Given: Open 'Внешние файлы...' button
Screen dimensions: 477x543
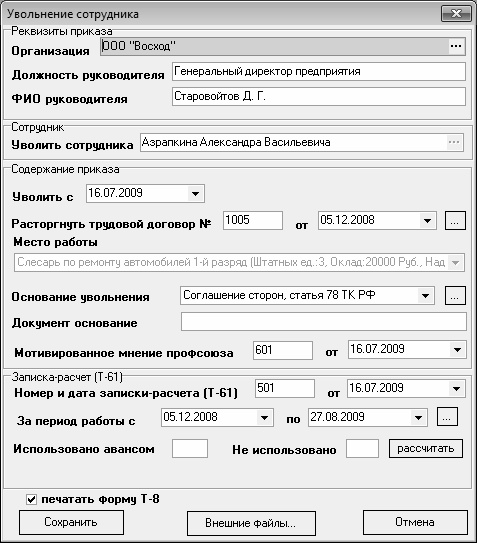Looking at the screenshot, I should coord(251,523).
